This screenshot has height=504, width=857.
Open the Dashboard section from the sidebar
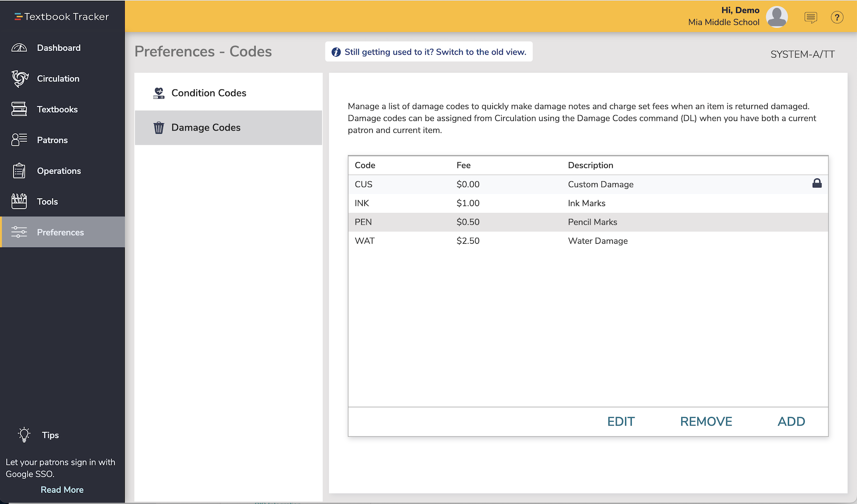coord(19,48)
